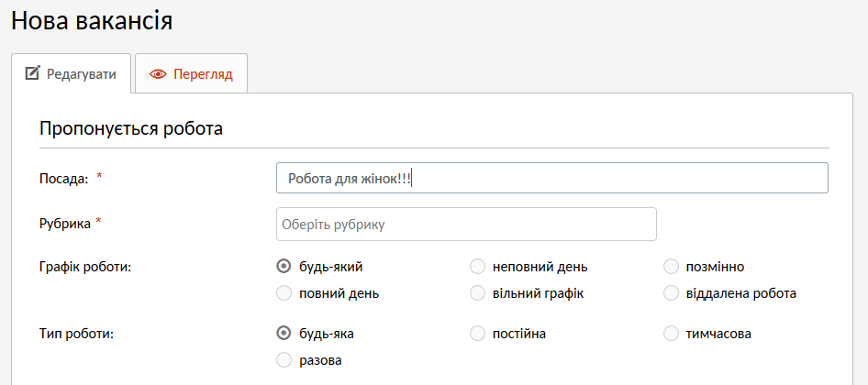Choose постійна job type
868x385 pixels.
[477, 334]
